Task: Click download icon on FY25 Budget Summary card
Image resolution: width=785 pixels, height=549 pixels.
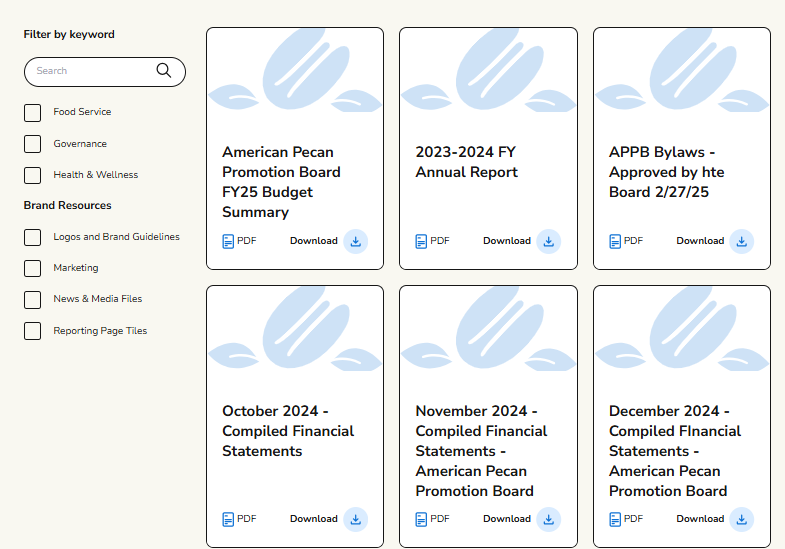Action: point(355,241)
